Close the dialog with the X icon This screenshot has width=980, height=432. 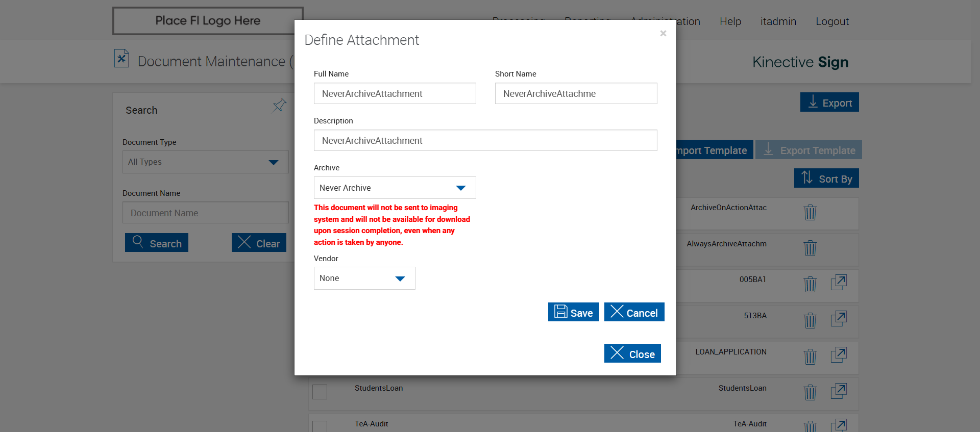(663, 33)
